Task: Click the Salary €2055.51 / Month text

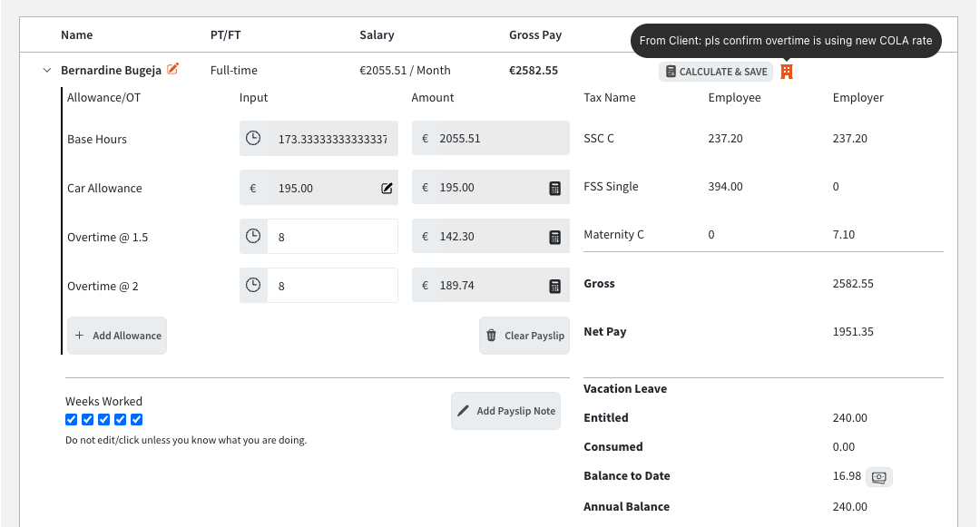Action: pyautogui.click(x=405, y=71)
